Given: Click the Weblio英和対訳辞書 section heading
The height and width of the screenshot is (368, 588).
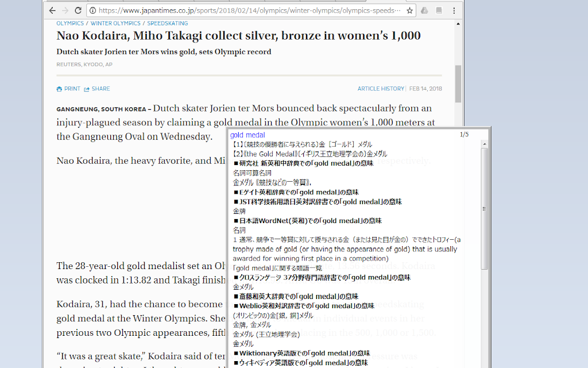Looking at the screenshot, I should point(304,306).
